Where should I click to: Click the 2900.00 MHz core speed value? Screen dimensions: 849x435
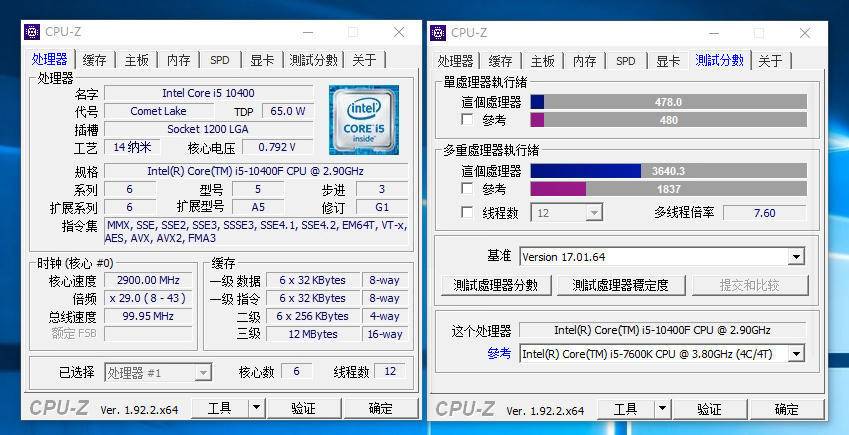pyautogui.click(x=148, y=280)
